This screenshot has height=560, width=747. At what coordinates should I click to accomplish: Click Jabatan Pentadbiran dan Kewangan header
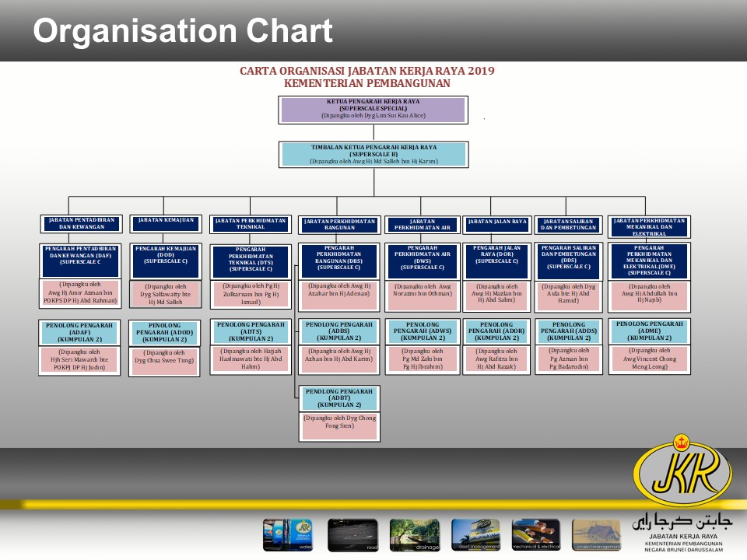(x=82, y=223)
